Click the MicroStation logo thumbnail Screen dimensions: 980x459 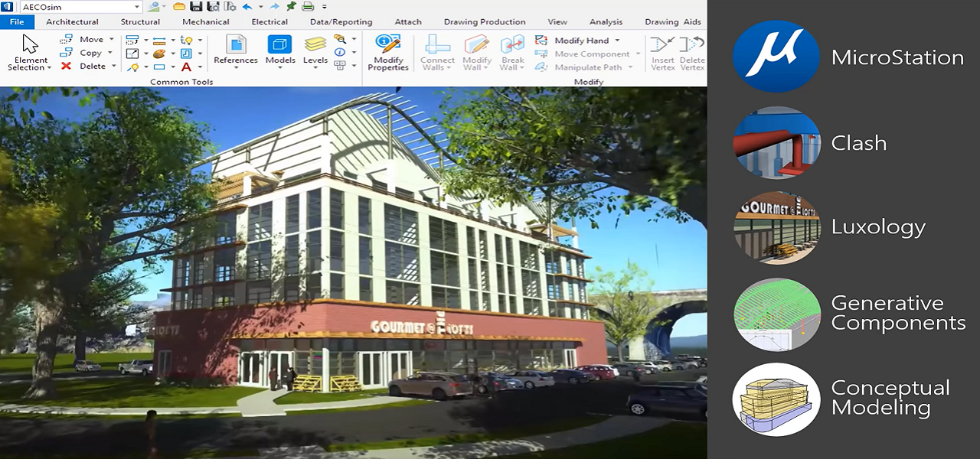tap(776, 57)
